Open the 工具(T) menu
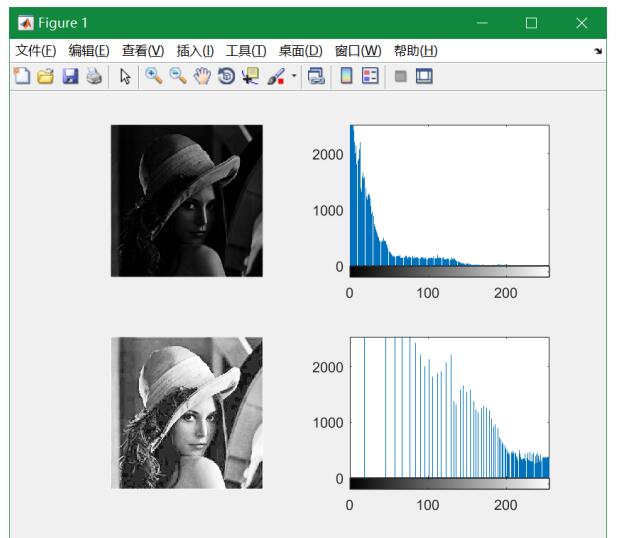642x538 pixels. (246, 51)
